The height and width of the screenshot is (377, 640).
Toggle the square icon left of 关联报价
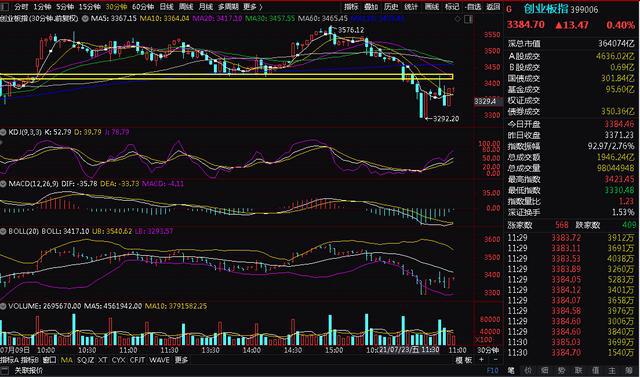click(x=6, y=371)
